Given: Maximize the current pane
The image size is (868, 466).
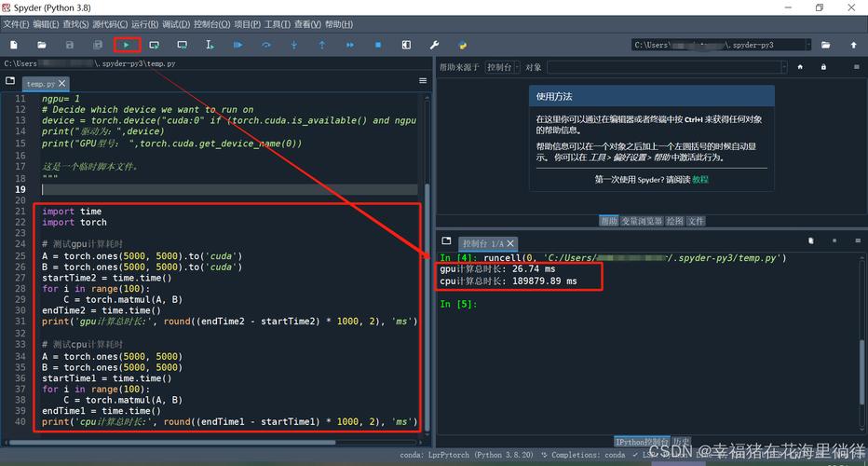Looking at the screenshot, I should click(406, 45).
